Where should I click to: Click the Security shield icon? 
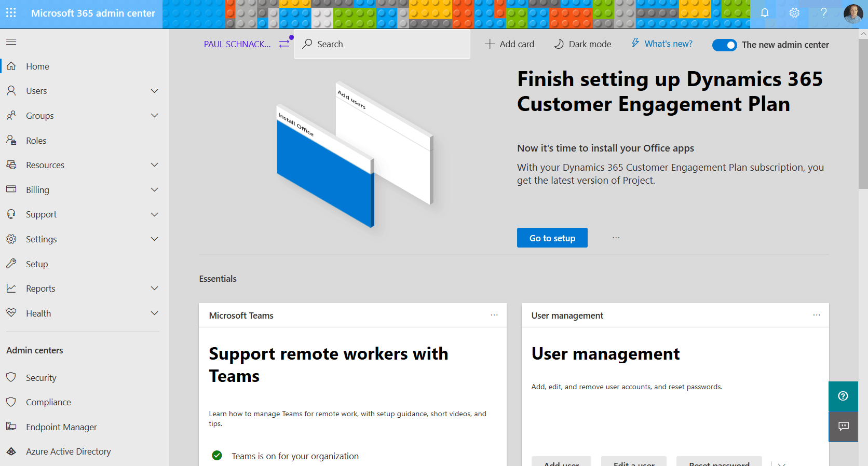11,377
